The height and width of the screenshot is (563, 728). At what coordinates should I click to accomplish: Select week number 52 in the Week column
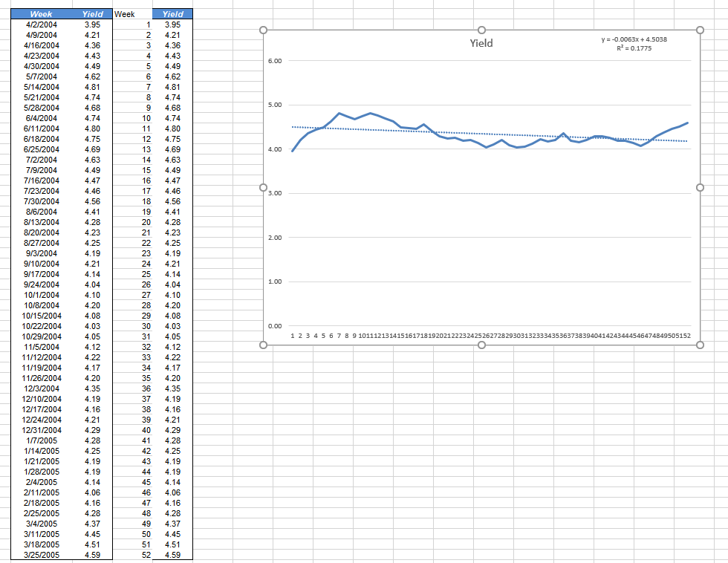coord(132,555)
